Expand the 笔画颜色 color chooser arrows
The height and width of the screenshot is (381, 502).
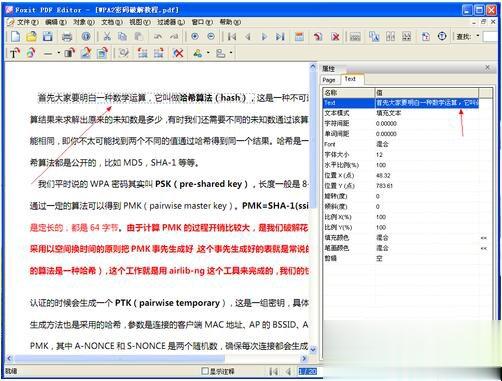coord(484,248)
